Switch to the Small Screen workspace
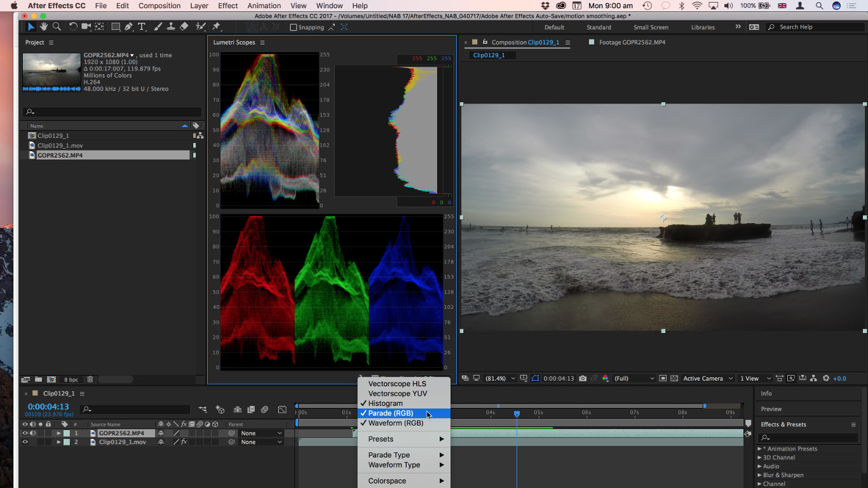Image resolution: width=868 pixels, height=488 pixels. 651,27
